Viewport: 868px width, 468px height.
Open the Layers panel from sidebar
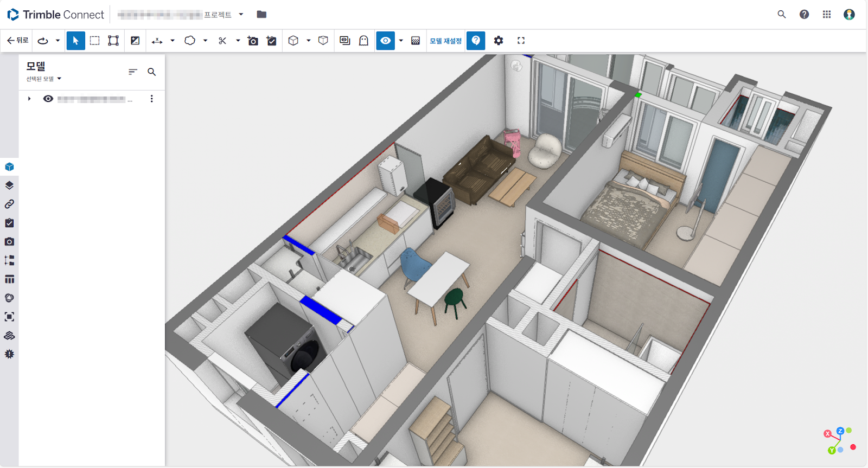(x=9, y=185)
